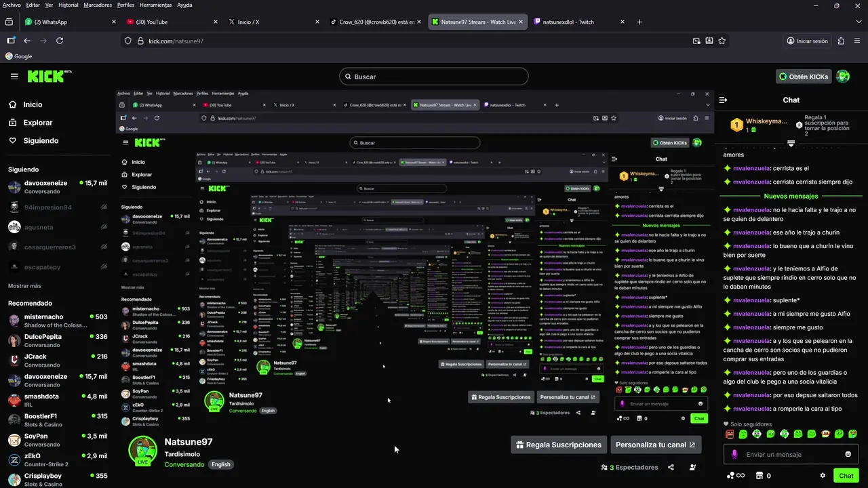868x488 pixels.
Task: Bookmark page with star icon
Action: coord(722,41)
